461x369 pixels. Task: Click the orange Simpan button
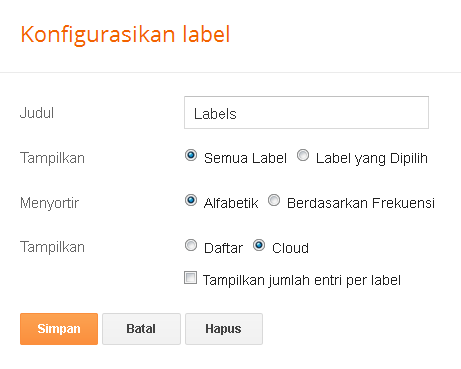click(59, 329)
